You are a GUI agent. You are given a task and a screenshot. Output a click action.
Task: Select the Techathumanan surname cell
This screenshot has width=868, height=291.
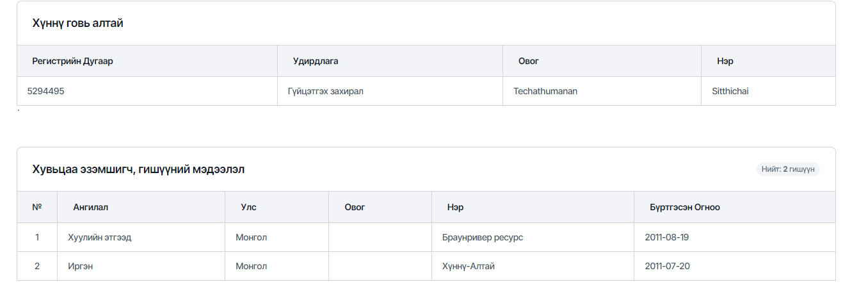pos(545,91)
